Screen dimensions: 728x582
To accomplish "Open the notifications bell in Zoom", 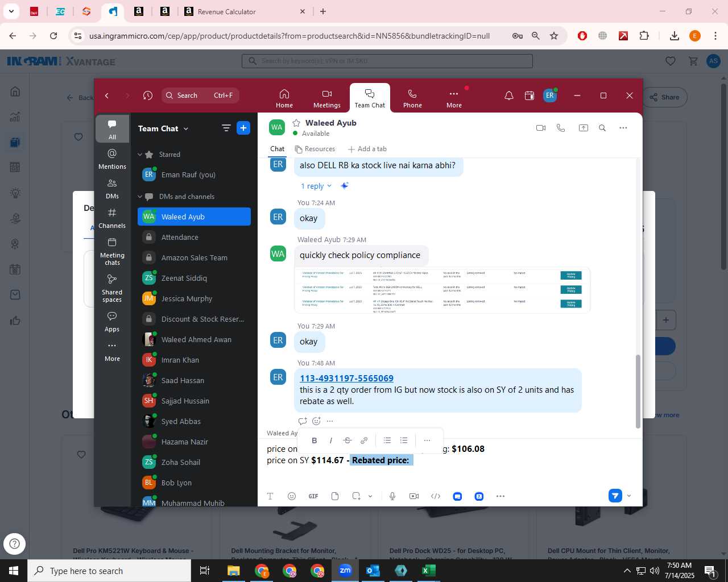I will [509, 95].
